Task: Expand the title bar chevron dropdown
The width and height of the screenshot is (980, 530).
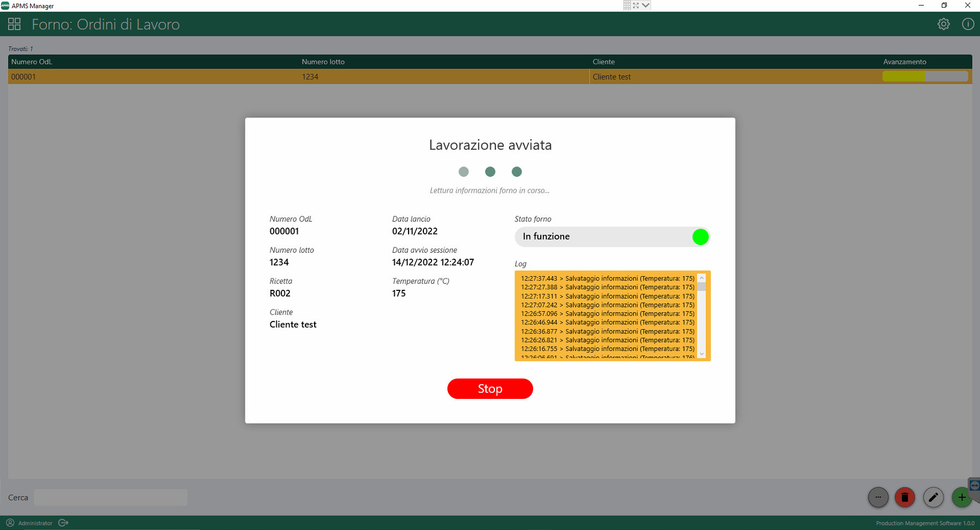Action: 646,5
